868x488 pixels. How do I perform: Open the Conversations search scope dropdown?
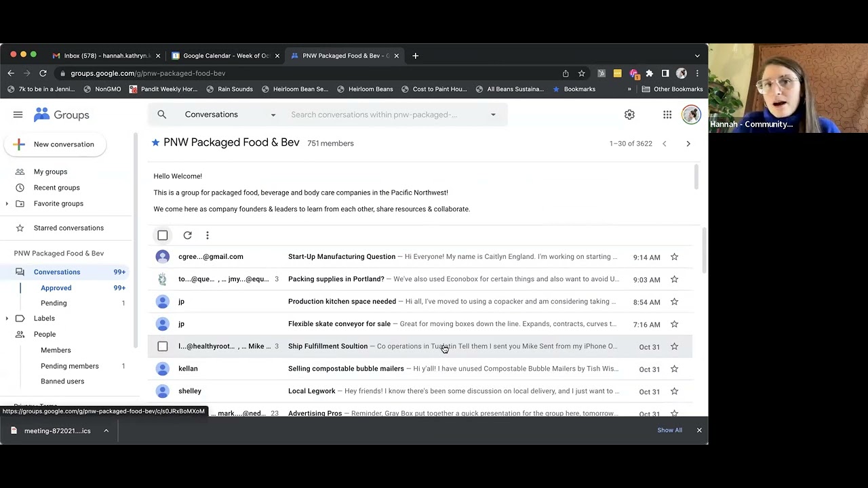231,115
